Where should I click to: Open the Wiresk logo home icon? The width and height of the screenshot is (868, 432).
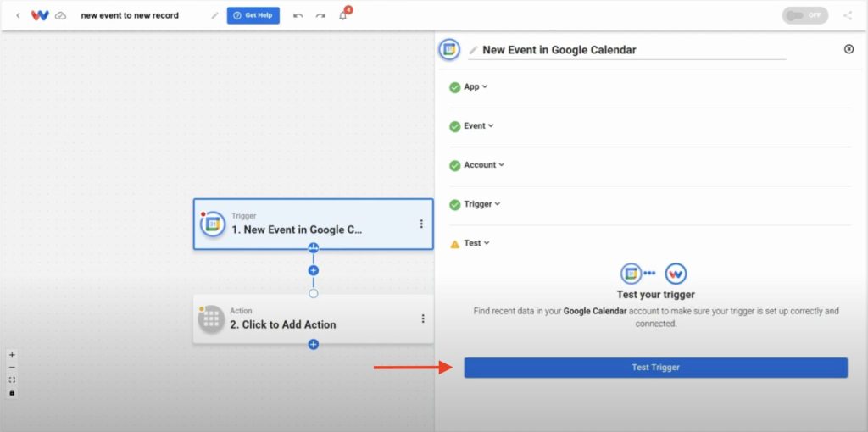click(39, 15)
